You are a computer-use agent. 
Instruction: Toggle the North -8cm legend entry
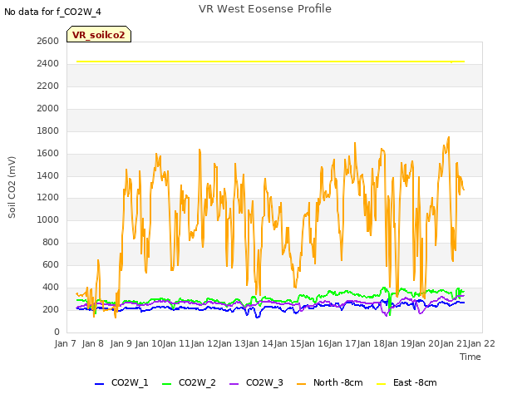(330, 382)
